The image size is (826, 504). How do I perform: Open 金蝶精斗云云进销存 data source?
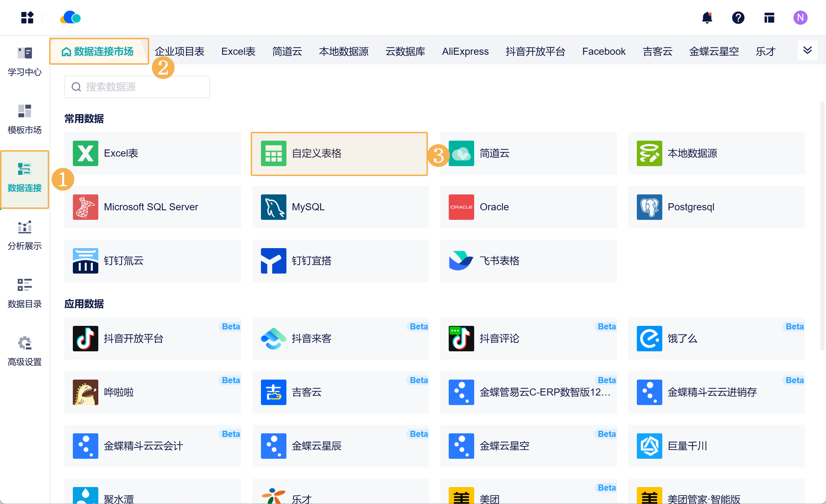point(716,392)
